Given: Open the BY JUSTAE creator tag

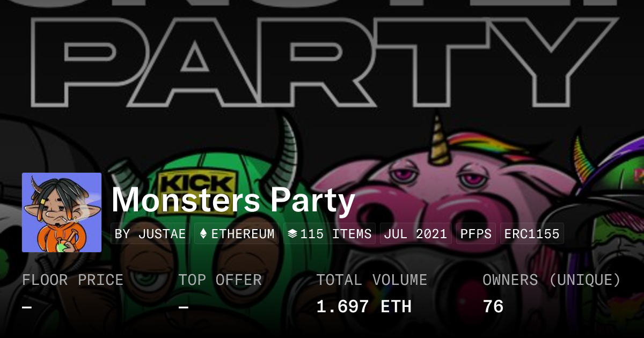Looking at the screenshot, I should click(x=150, y=234).
